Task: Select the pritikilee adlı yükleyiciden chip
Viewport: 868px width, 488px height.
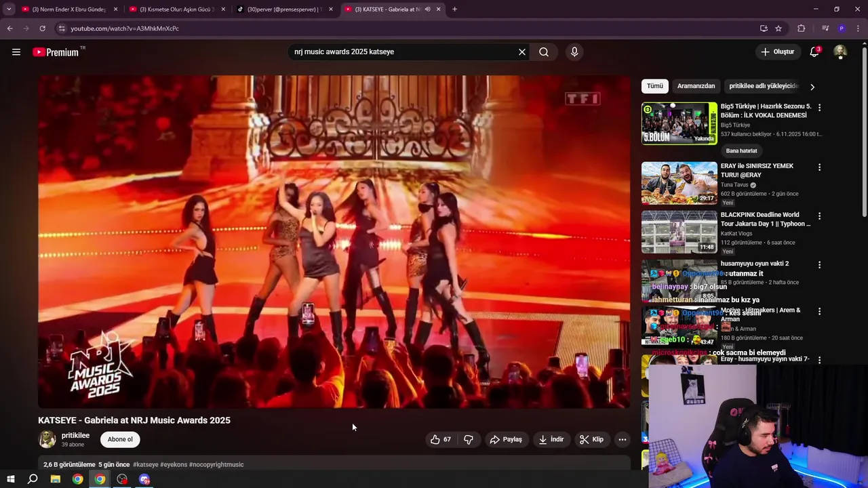Action: (764, 86)
